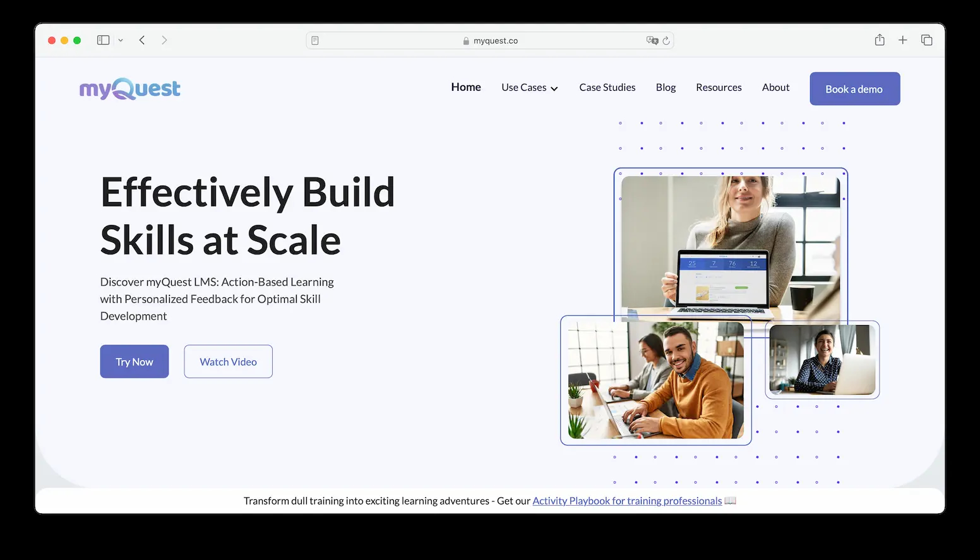Screen dimensions: 980x560
Task: Open the page translation options
Action: coord(652,40)
